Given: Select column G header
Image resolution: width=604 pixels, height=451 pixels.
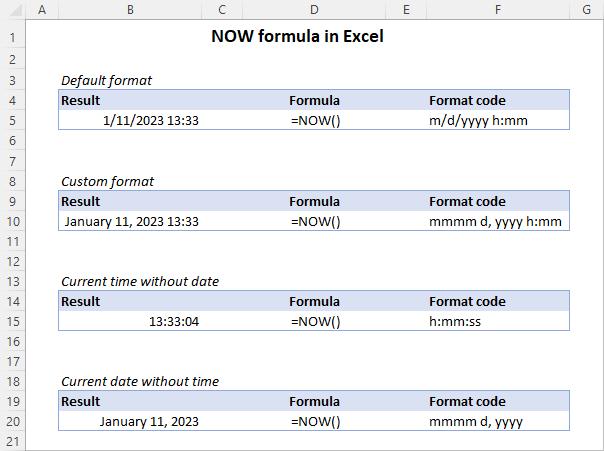Looking at the screenshot, I should (587, 10).
